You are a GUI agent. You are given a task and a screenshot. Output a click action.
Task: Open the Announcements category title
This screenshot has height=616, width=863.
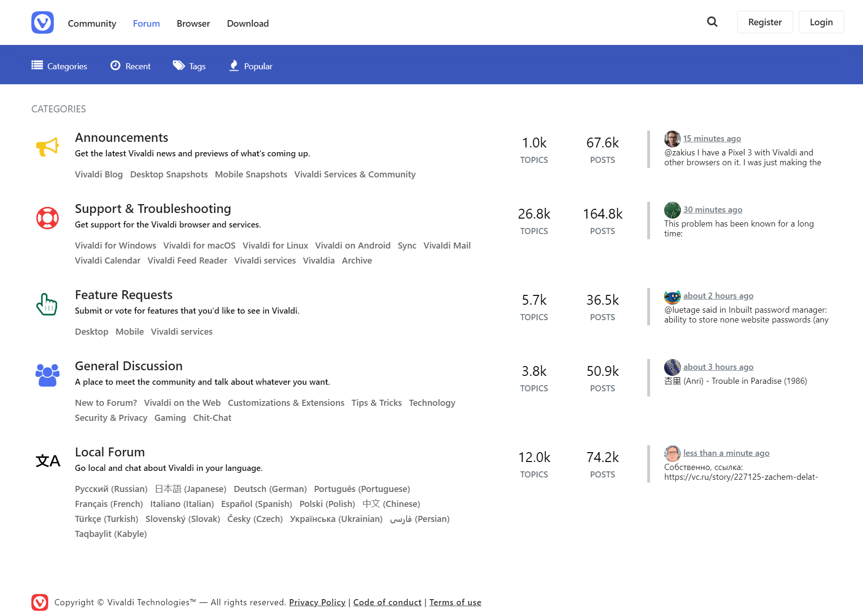[122, 138]
